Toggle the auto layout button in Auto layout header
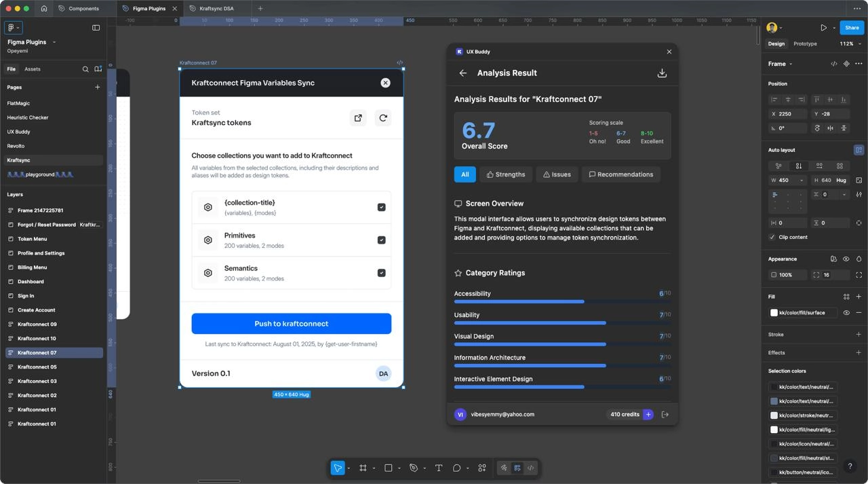This screenshot has width=868, height=484. pos(859,150)
